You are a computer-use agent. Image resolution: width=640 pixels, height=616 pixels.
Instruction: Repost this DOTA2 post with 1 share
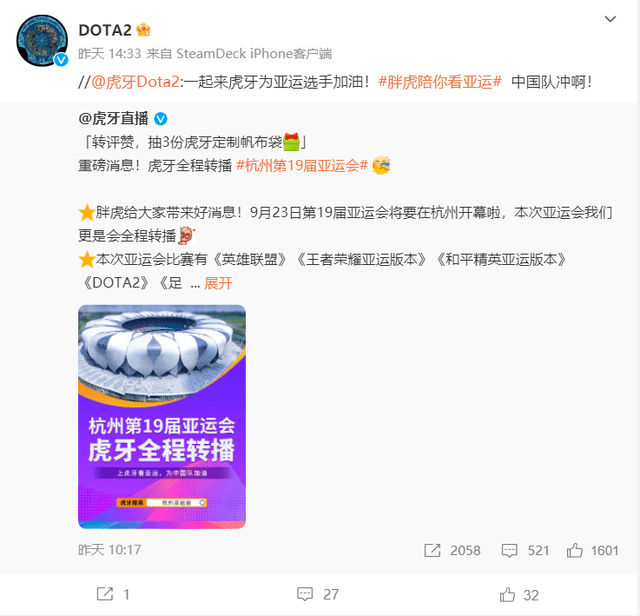pyautogui.click(x=113, y=594)
